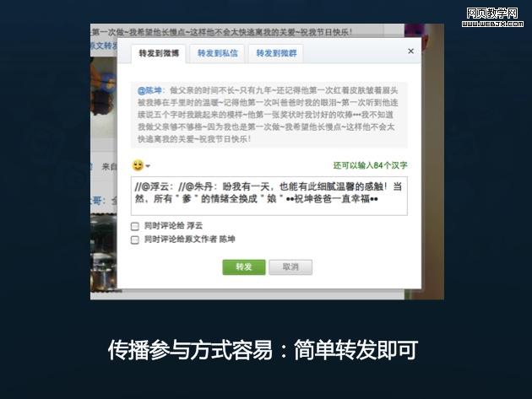Click the www.webjx.com watermark logo

[x=492, y=17]
